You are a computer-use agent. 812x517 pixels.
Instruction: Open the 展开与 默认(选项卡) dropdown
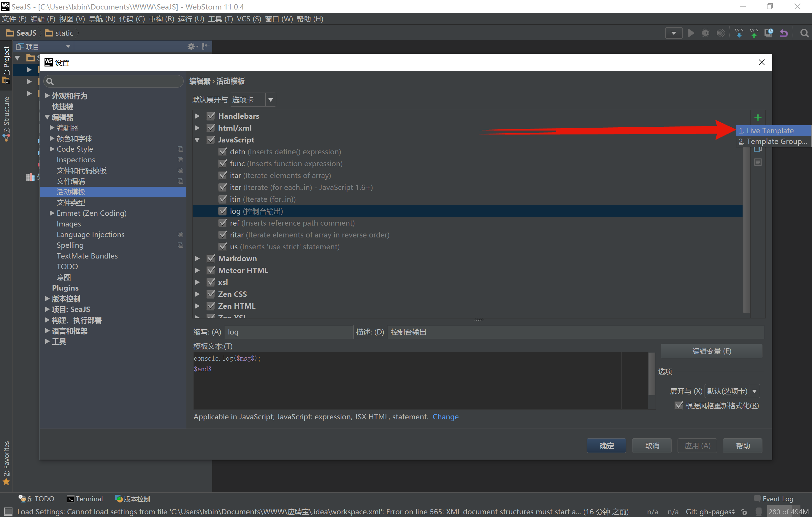[732, 391]
